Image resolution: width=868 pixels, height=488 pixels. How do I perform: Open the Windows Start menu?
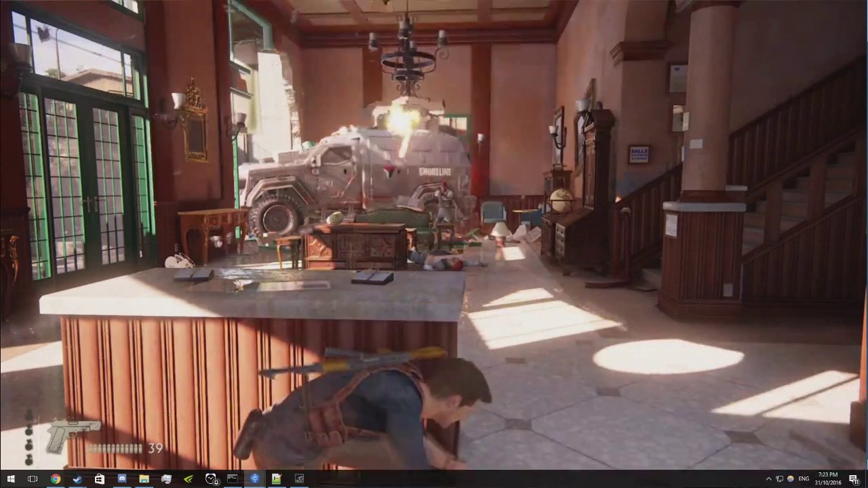pyautogui.click(x=11, y=479)
